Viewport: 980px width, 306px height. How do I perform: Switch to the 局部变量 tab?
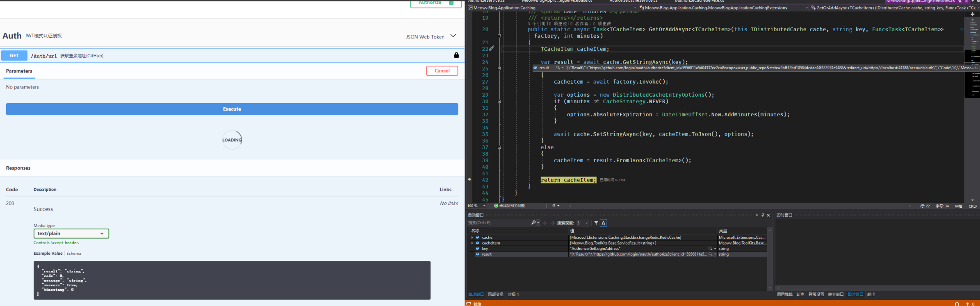coord(495,295)
